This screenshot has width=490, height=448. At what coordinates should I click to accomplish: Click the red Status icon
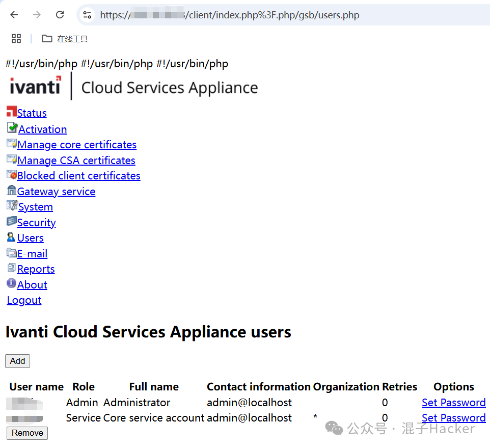tap(12, 111)
